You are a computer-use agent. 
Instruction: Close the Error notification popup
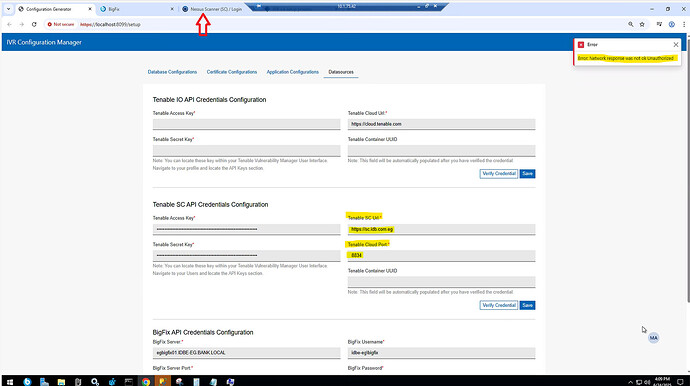pyautogui.click(x=675, y=44)
